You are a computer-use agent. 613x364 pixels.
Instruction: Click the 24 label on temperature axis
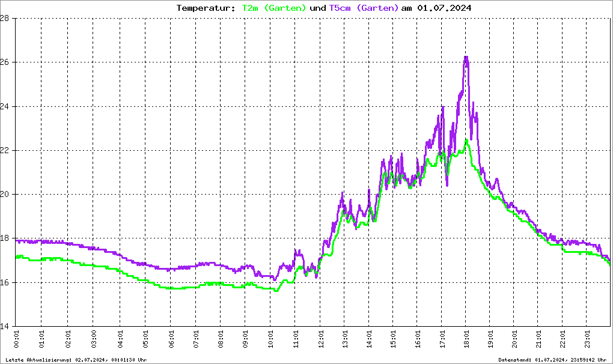point(5,106)
